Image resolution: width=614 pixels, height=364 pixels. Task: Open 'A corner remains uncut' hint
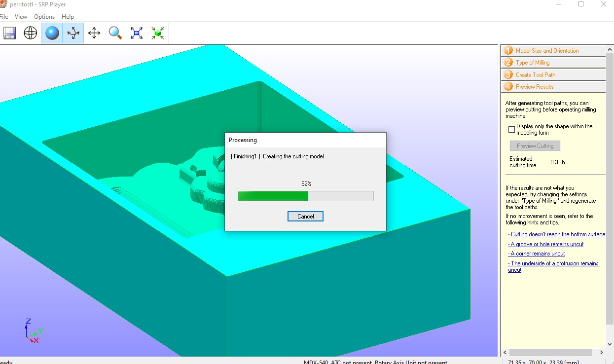tap(537, 254)
